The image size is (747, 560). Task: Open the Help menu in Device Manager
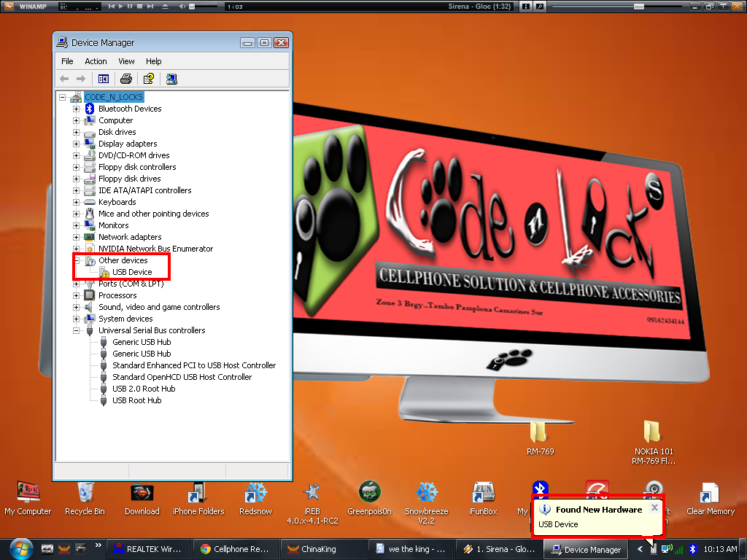[153, 61]
